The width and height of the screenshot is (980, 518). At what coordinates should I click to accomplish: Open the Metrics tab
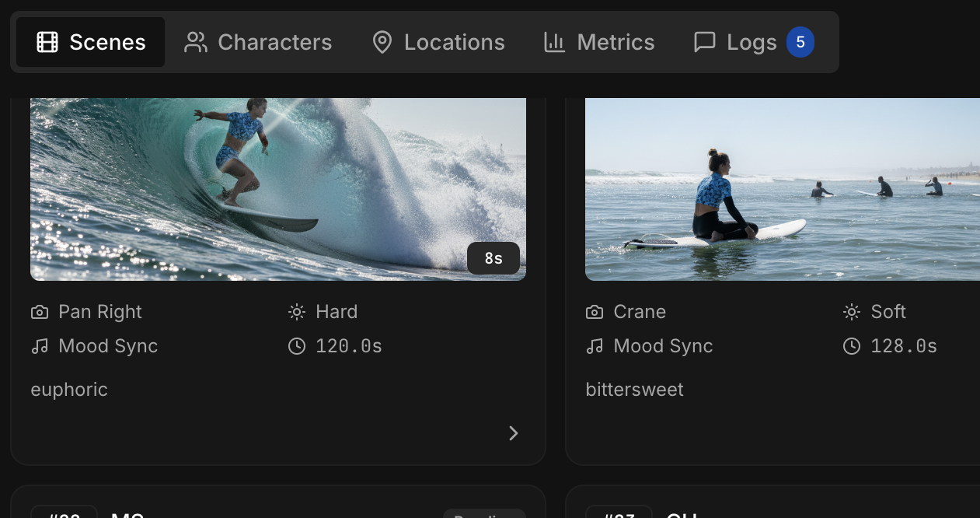pos(598,42)
